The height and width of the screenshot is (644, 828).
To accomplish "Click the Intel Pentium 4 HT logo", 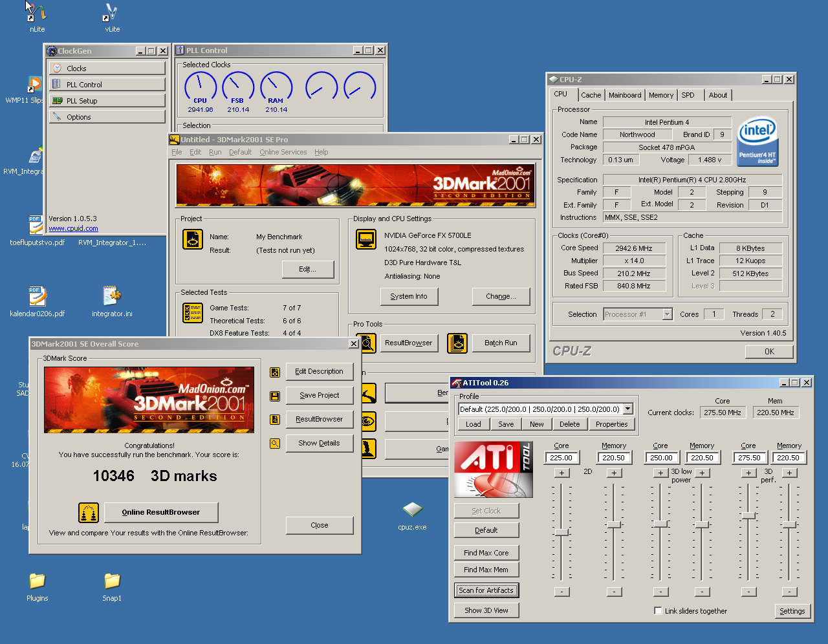I will pos(757,141).
